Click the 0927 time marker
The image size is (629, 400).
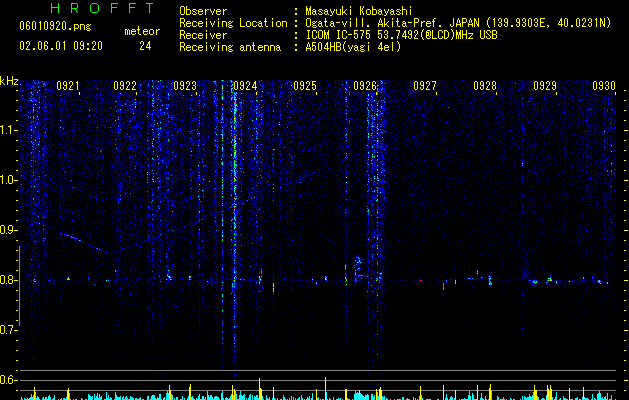[425, 86]
